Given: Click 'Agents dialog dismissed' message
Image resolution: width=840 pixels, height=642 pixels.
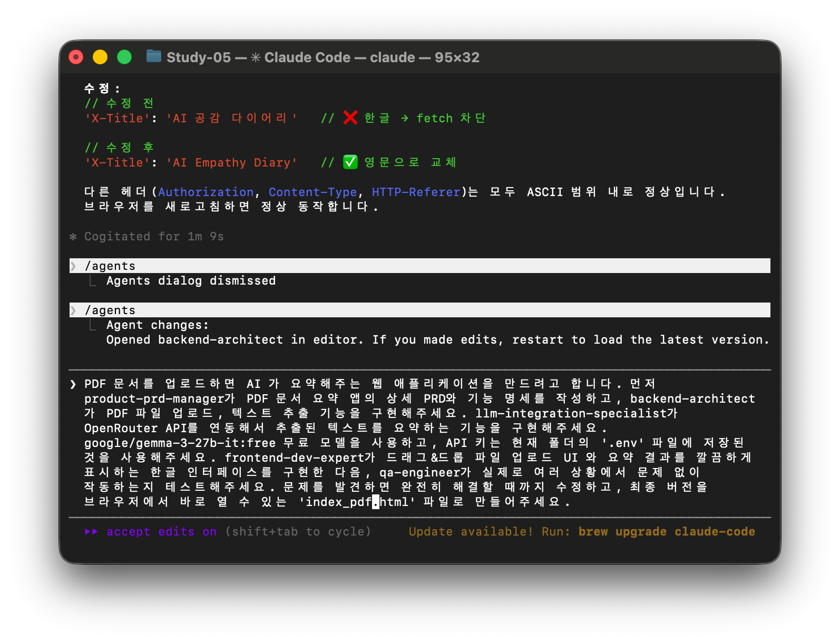Looking at the screenshot, I should (191, 280).
